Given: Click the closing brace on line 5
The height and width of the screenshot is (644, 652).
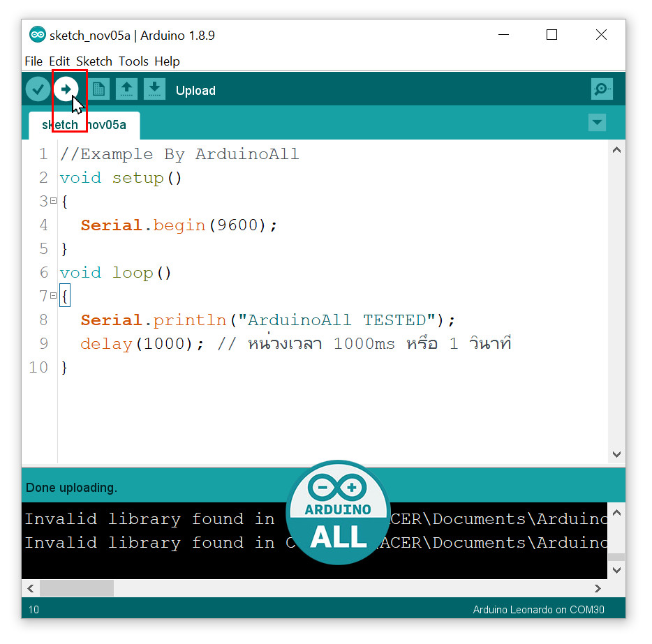Looking at the screenshot, I should point(64,249).
